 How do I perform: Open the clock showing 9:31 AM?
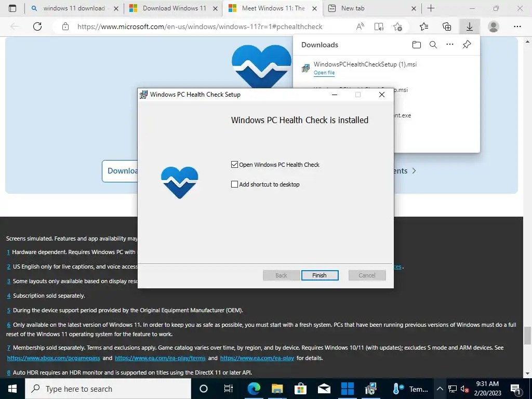click(x=487, y=389)
